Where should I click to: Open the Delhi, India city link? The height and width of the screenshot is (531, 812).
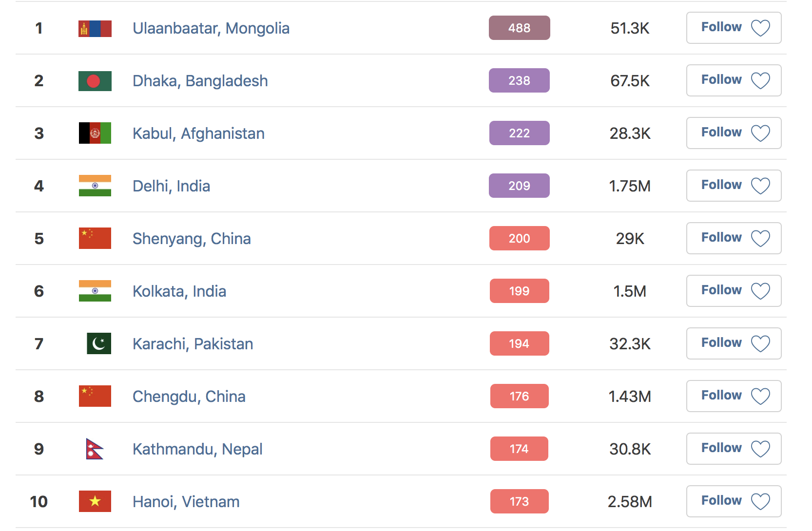[171, 186]
